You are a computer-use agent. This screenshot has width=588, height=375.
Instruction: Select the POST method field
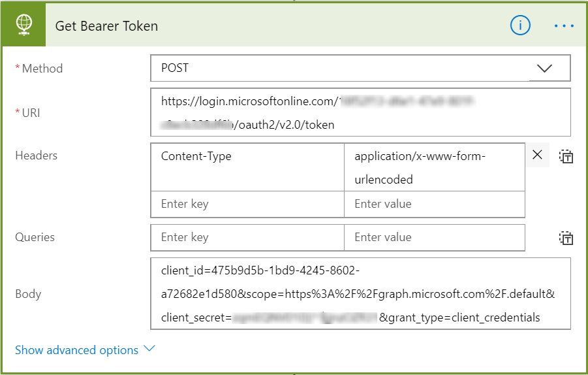360,68
